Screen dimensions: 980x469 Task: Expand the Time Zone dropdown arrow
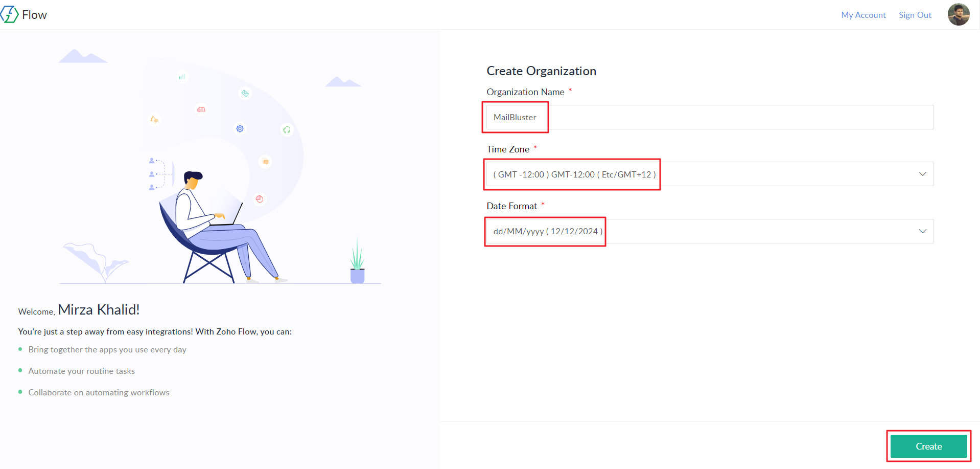click(x=922, y=174)
